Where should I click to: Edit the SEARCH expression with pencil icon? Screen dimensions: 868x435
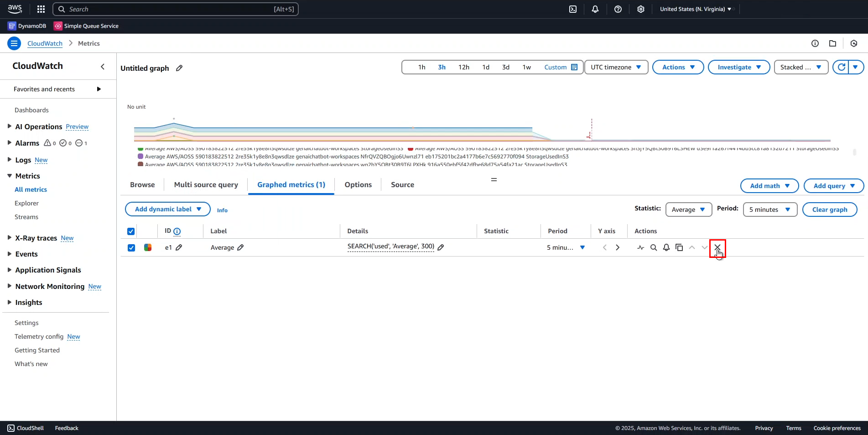pos(441,247)
